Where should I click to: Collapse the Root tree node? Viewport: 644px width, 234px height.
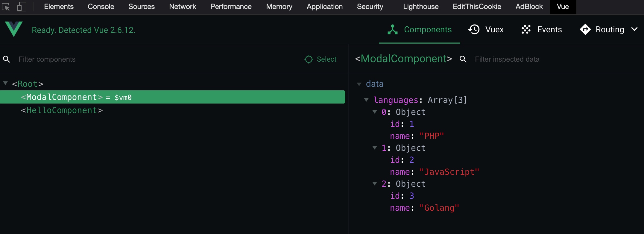pos(5,83)
